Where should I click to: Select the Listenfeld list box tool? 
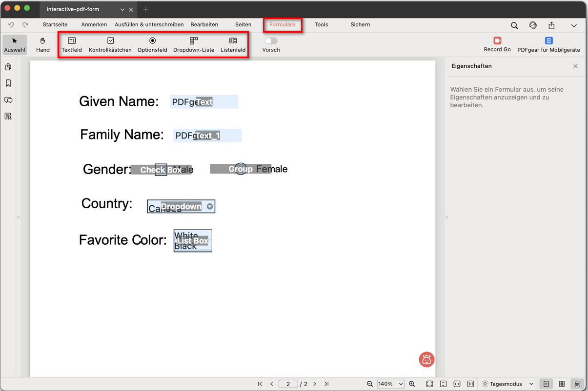(233, 45)
